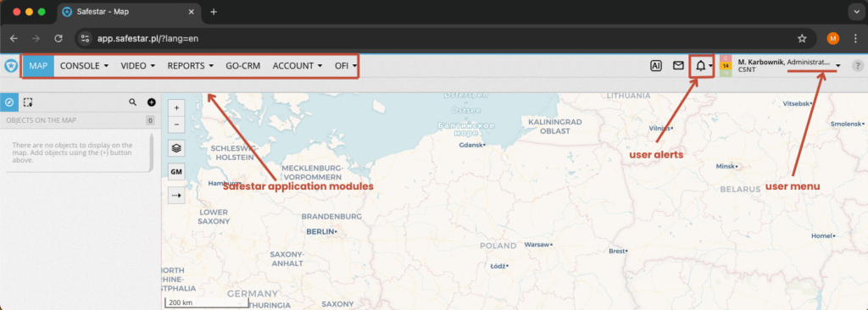Search objects with magnifier icon
The width and height of the screenshot is (868, 310).
click(132, 102)
